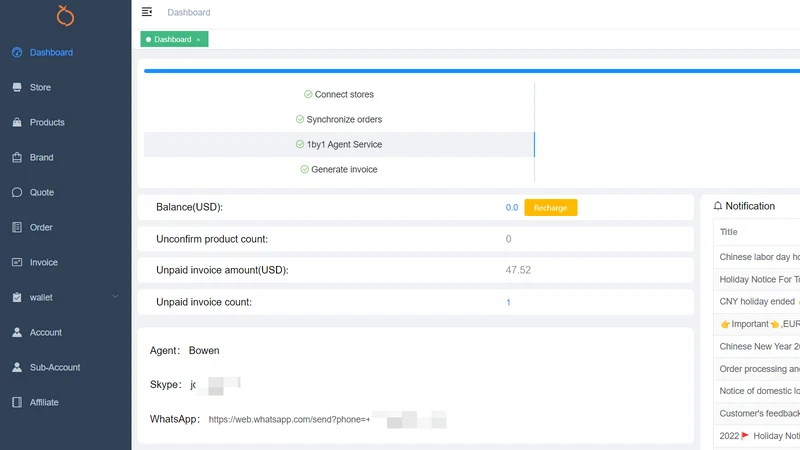Open Chinese New Year notification
The image size is (800, 450).
(757, 346)
